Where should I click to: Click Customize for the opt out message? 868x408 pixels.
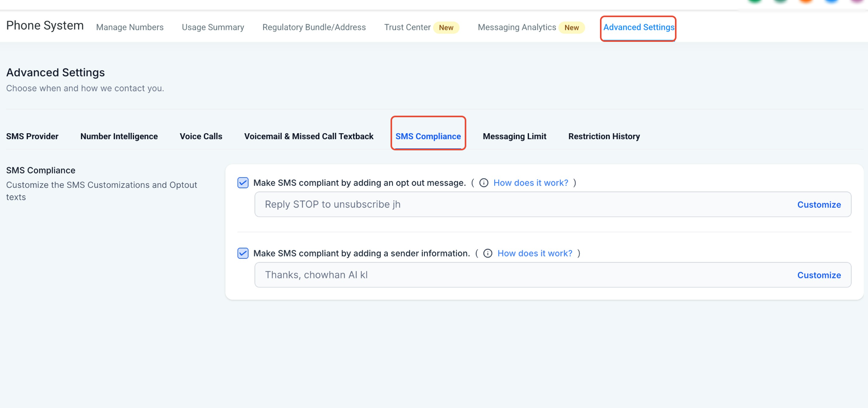click(819, 205)
